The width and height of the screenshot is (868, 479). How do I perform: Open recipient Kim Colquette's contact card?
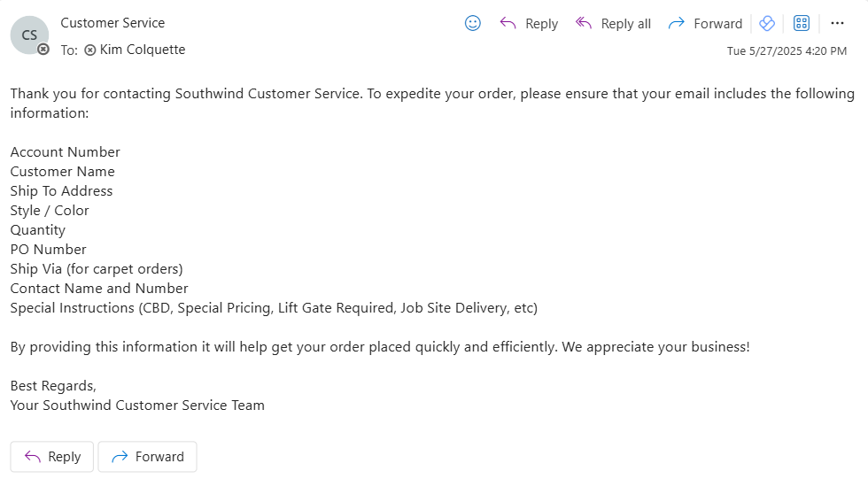[143, 50]
